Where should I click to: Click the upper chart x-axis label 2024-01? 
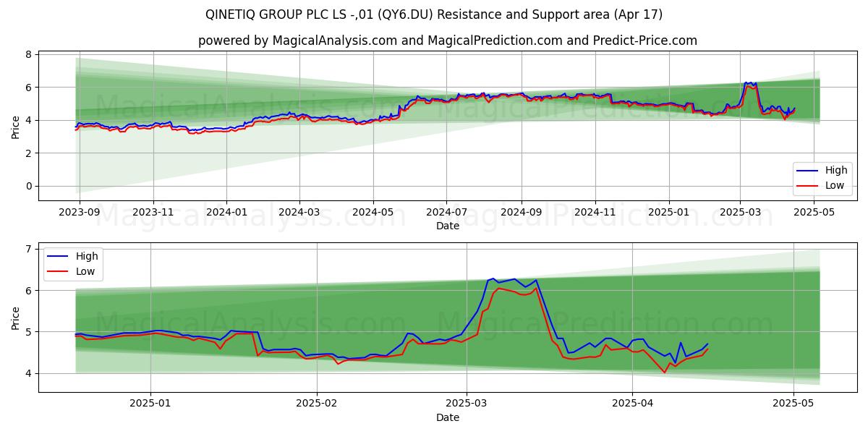click(x=226, y=213)
